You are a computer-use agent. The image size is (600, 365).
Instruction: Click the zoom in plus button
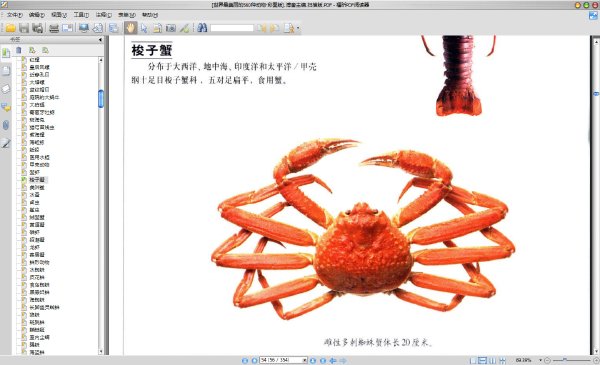(596, 360)
